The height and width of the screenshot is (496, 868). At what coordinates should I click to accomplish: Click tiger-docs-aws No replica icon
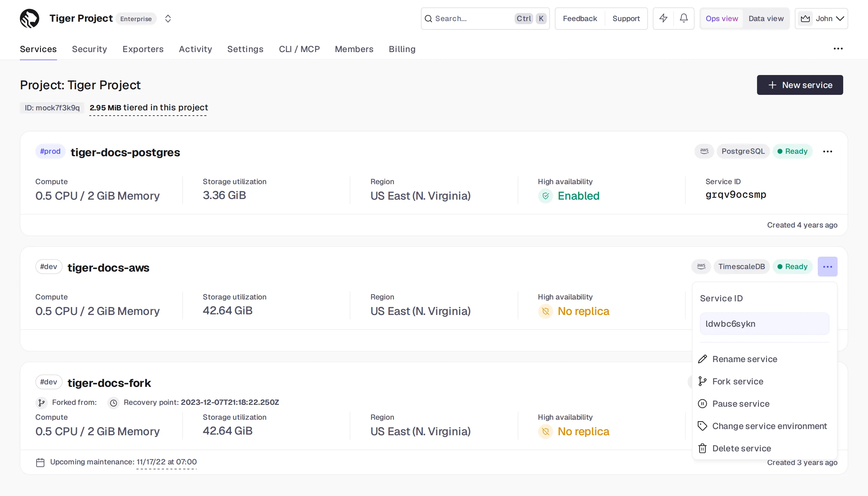click(x=545, y=311)
